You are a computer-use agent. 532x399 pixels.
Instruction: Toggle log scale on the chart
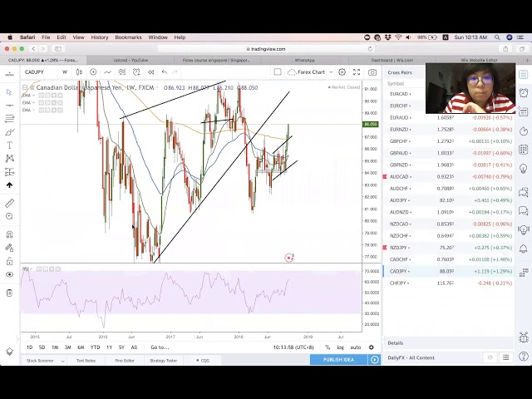pos(340,347)
